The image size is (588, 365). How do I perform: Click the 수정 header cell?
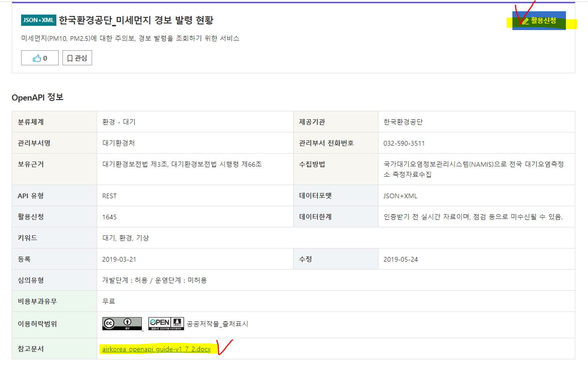point(336,259)
